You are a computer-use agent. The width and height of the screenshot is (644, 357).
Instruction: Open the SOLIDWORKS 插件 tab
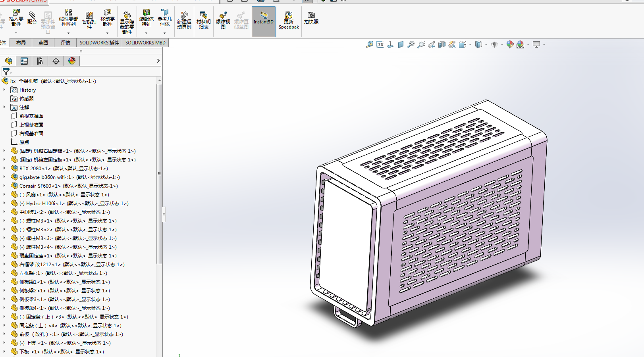99,43
